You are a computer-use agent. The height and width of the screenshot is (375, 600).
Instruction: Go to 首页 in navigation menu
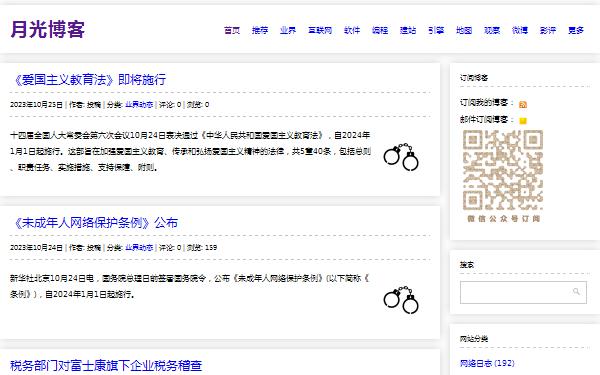coord(232,30)
